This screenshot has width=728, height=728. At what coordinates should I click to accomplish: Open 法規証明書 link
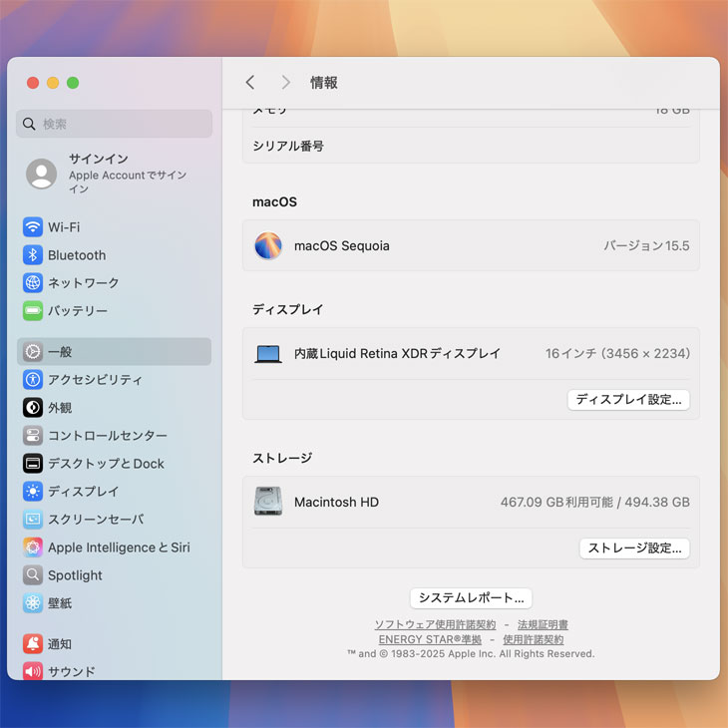(x=543, y=625)
